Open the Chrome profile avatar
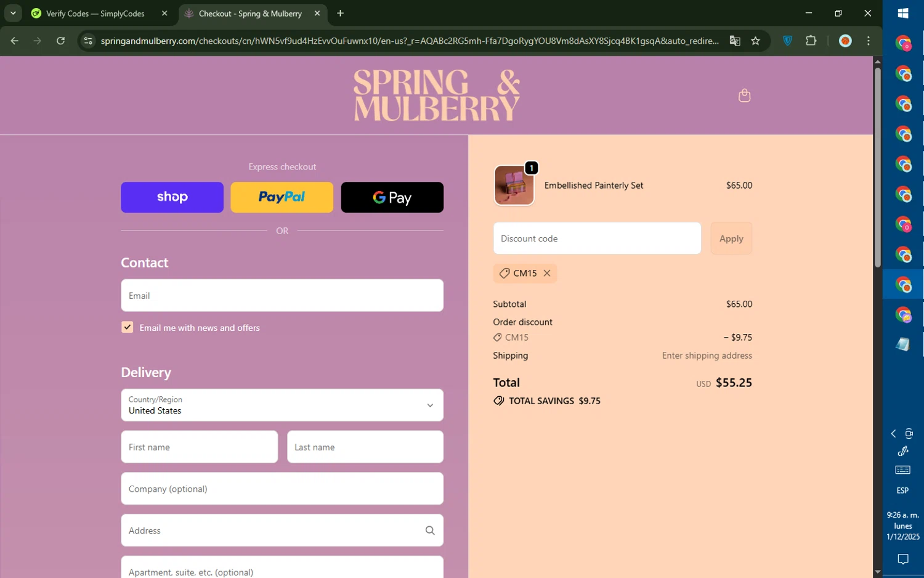This screenshot has height=578, width=924. click(x=845, y=41)
